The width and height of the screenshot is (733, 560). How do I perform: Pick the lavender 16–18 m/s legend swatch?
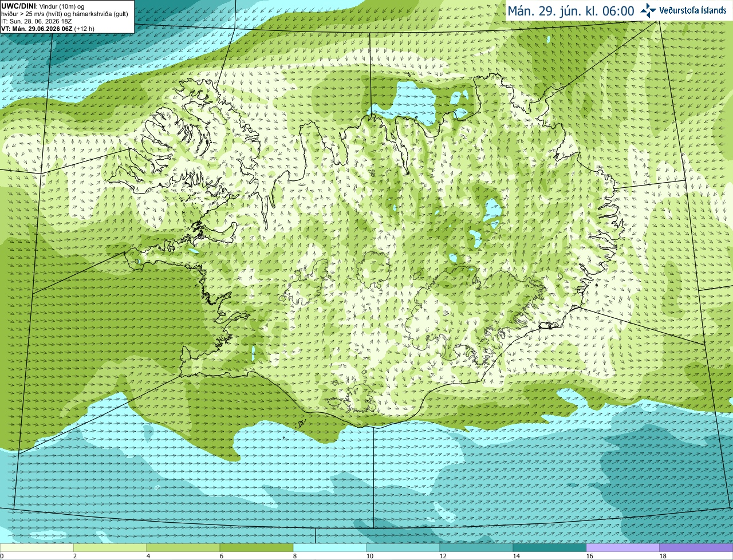[623, 547]
